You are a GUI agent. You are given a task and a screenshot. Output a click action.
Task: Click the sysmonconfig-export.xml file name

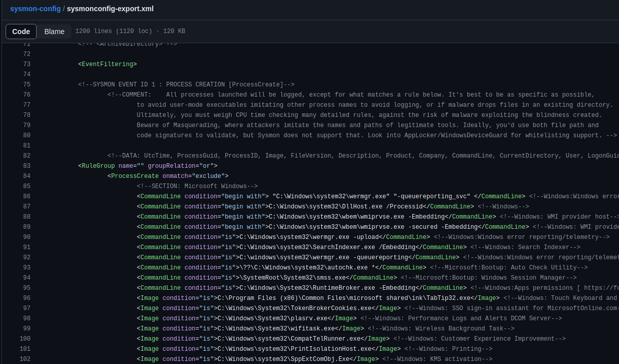[110, 9]
